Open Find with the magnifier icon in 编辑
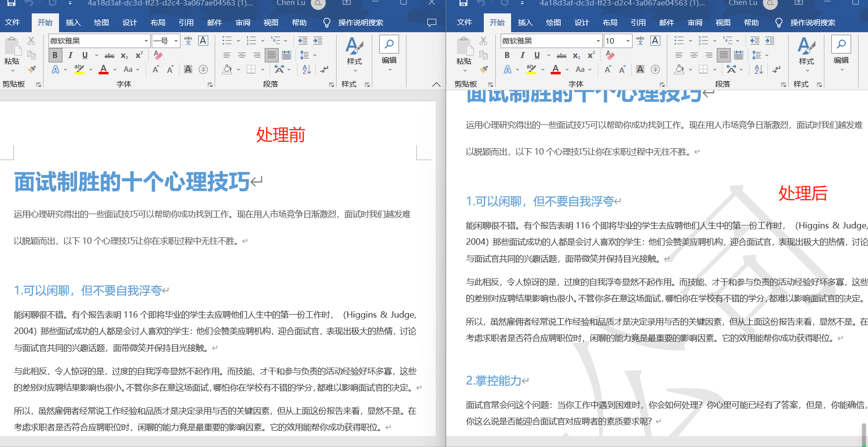Screen dimensions: 868x447 [389, 45]
